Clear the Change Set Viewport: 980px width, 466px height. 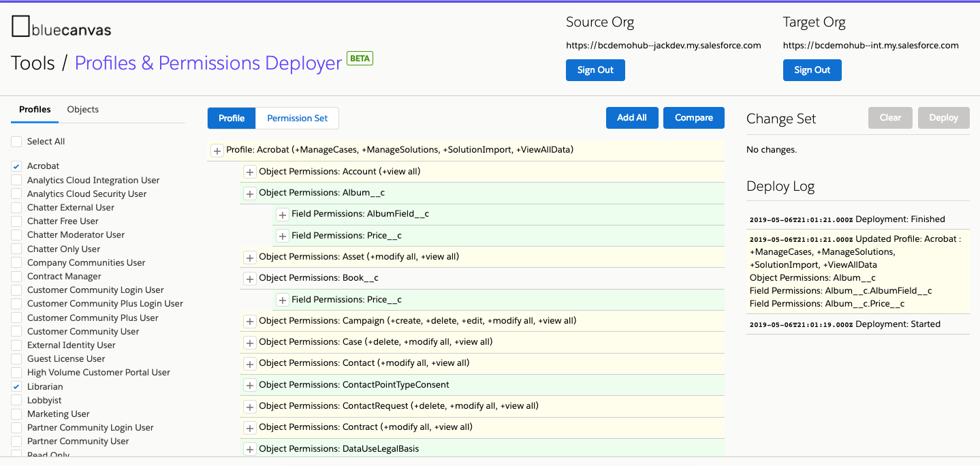click(890, 118)
